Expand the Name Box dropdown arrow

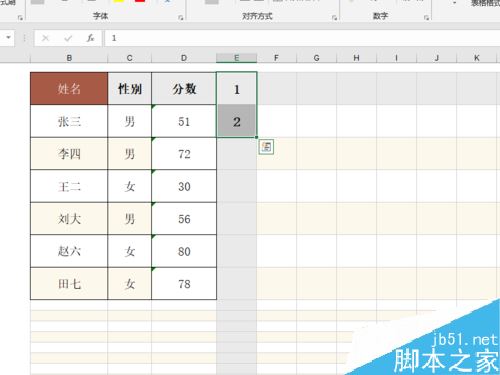click(8, 37)
